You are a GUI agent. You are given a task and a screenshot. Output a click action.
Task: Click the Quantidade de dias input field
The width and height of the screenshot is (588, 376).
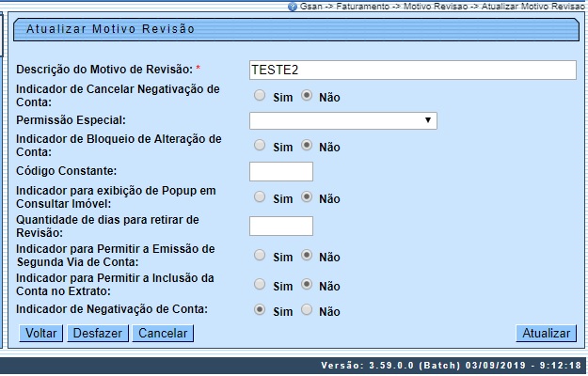[x=280, y=226]
